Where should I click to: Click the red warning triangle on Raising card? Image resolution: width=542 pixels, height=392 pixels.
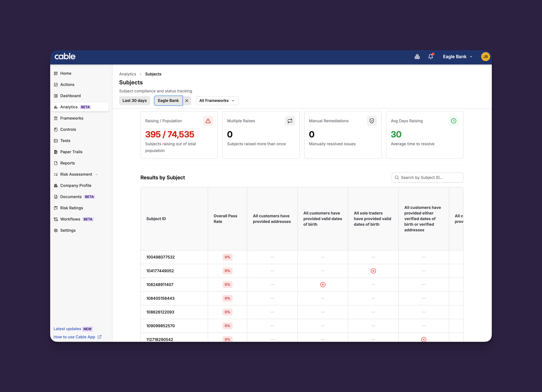[208, 121]
